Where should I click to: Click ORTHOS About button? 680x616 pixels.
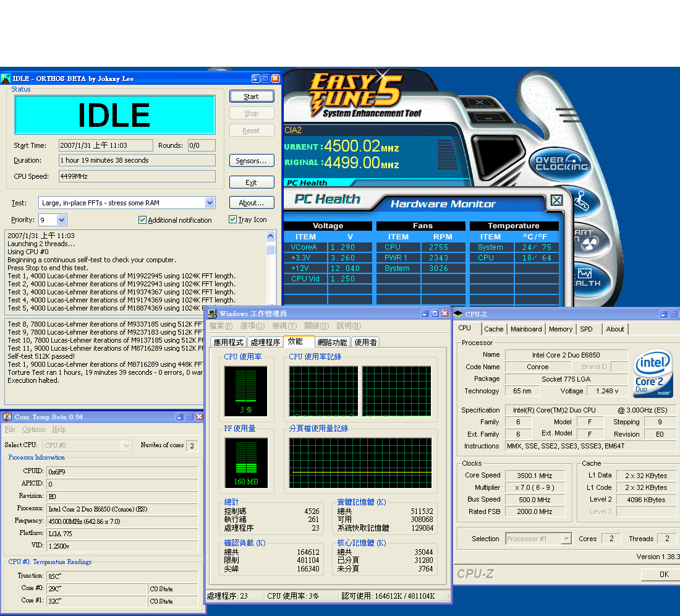[x=252, y=203]
